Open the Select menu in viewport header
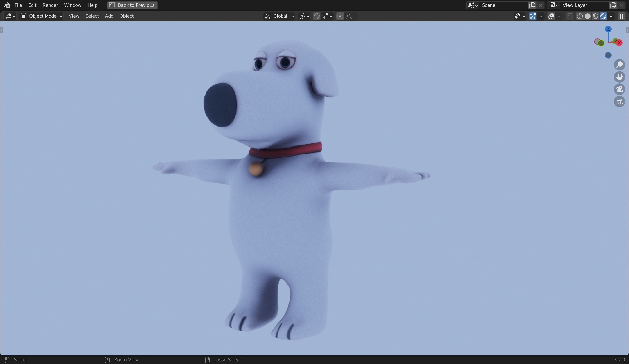629x364 pixels. click(x=92, y=16)
